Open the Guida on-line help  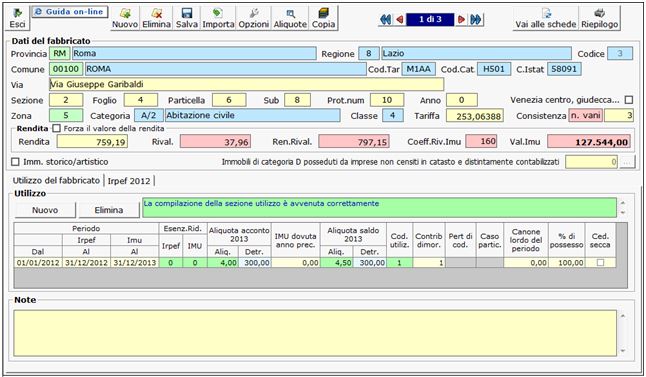tap(70, 12)
